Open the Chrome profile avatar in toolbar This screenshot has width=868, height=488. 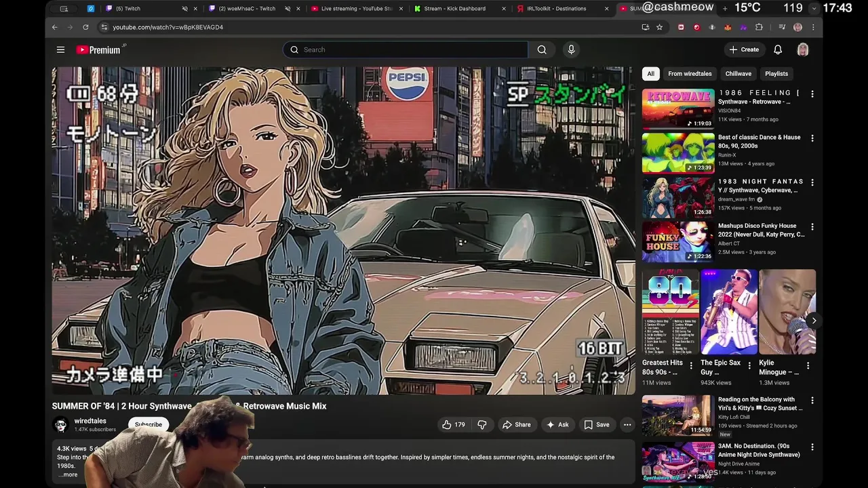797,27
